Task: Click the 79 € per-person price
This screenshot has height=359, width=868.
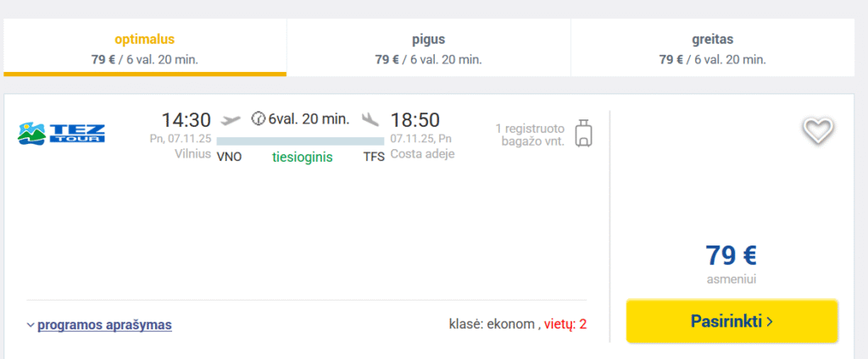Action: point(731,255)
